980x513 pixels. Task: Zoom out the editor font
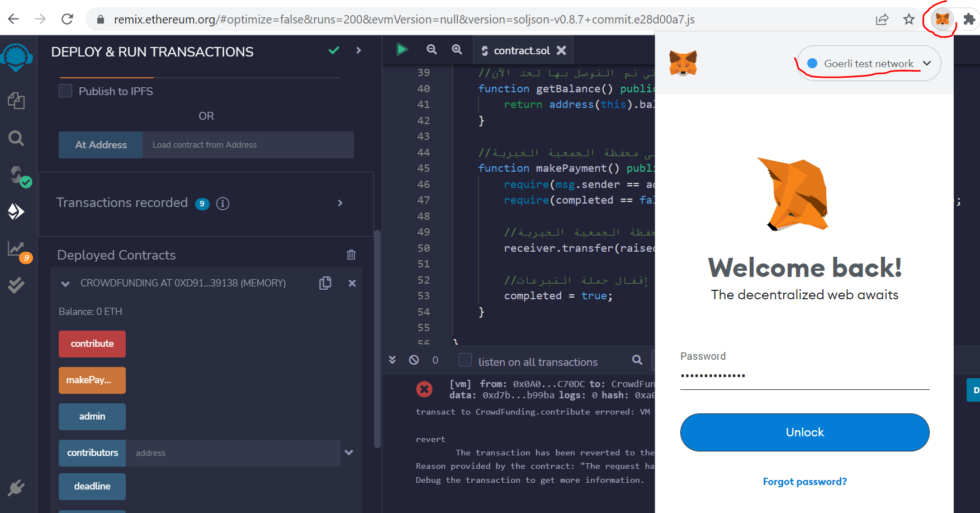pyautogui.click(x=432, y=50)
